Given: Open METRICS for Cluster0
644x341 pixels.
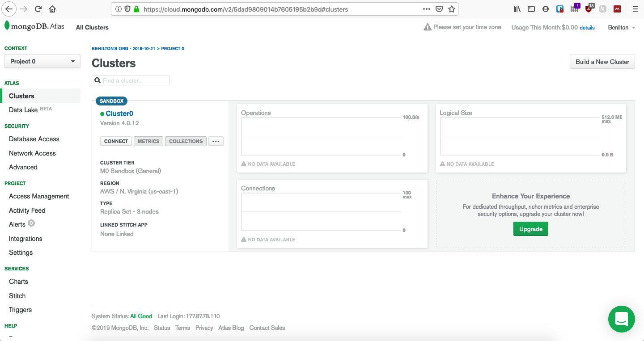Looking at the screenshot, I should (x=148, y=141).
